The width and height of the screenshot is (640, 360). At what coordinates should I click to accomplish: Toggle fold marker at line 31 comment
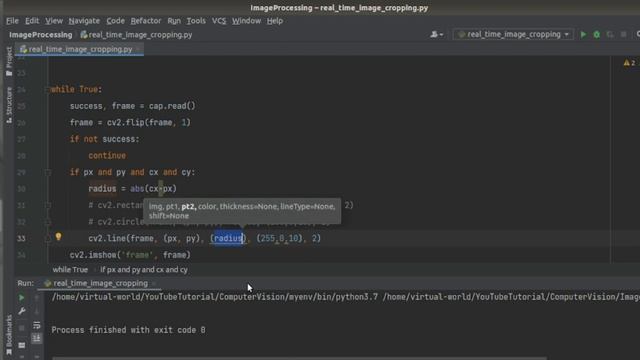point(48,205)
